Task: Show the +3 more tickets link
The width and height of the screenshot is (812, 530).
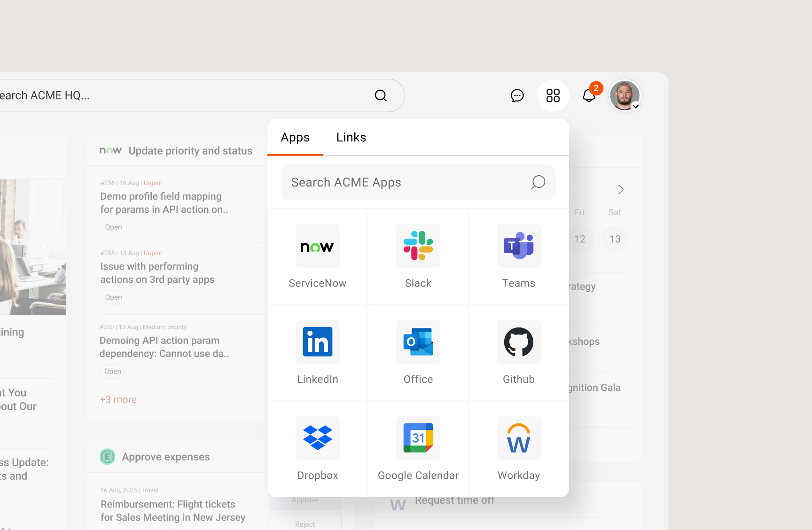Action: [x=118, y=400]
